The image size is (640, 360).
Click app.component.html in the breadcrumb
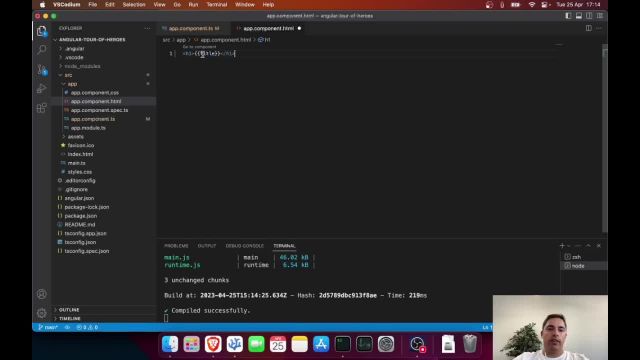[225, 40]
